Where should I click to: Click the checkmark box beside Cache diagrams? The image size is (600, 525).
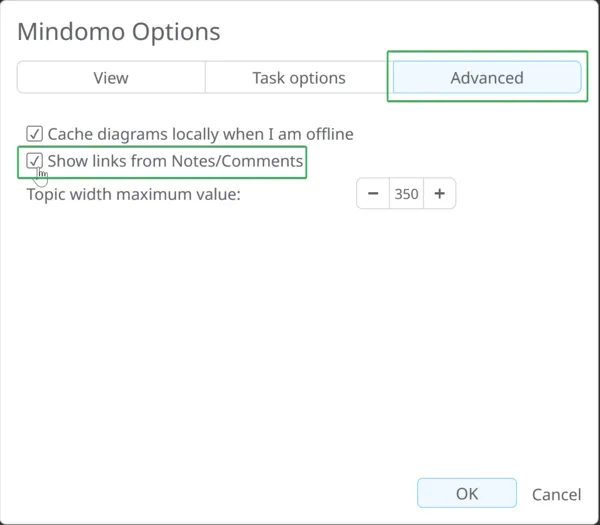(34, 134)
